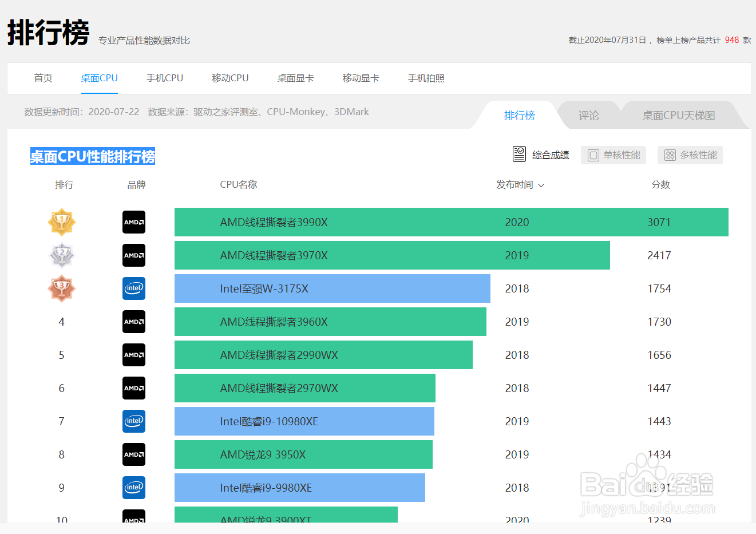Click the 品牌 column header

136,184
